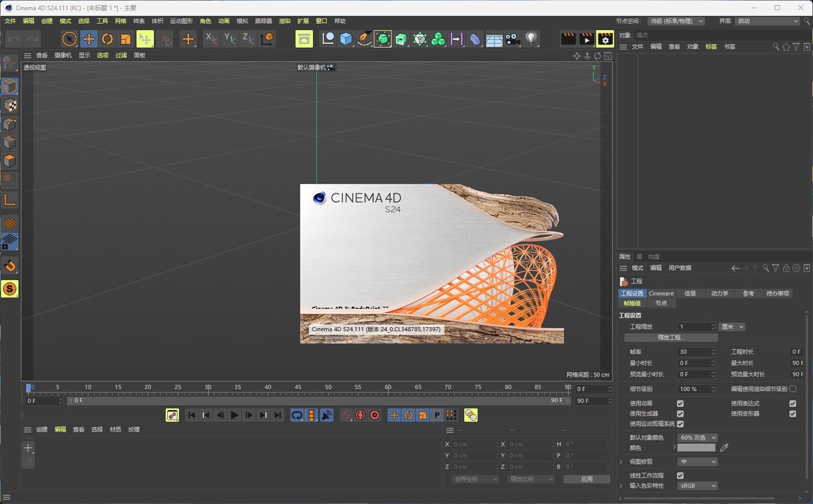Click the Undo arrow icon
813x504 pixels.
[14, 39]
